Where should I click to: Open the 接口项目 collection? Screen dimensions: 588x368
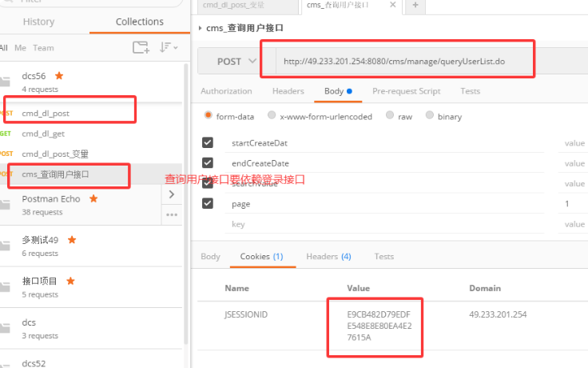pos(39,281)
